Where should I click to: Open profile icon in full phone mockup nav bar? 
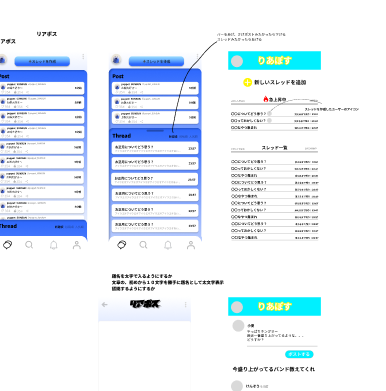point(191,245)
